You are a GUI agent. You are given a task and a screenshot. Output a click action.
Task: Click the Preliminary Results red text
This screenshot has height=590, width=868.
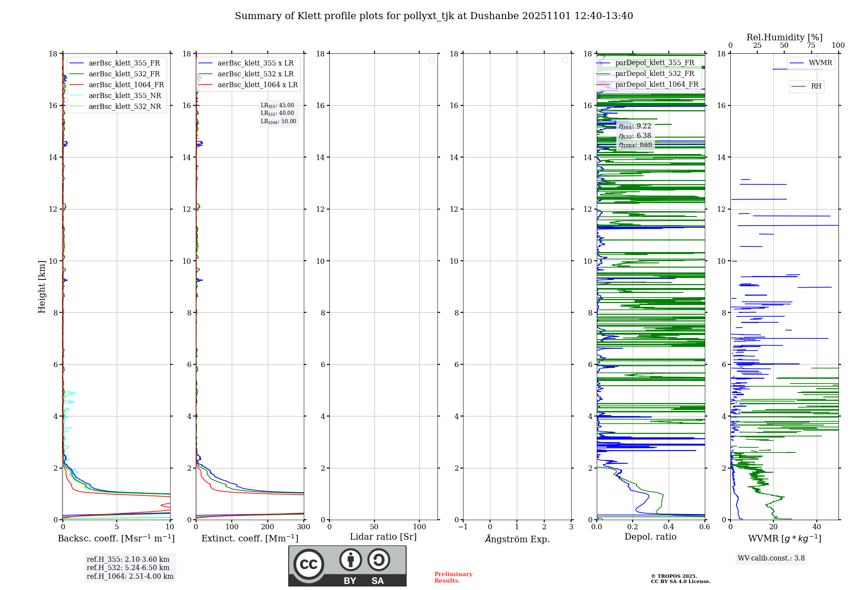click(x=453, y=577)
